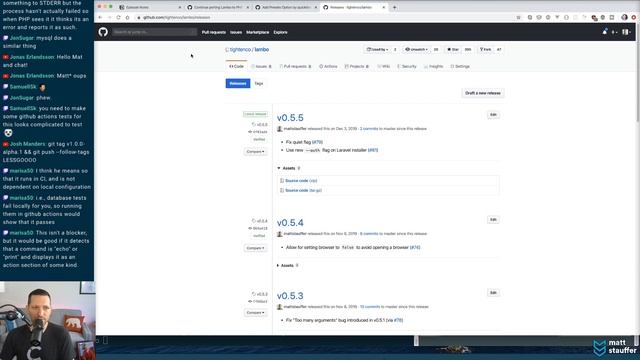640x360 pixels.
Task: Switch to Continue porting Lambo browser tab
Action: (x=218, y=7)
